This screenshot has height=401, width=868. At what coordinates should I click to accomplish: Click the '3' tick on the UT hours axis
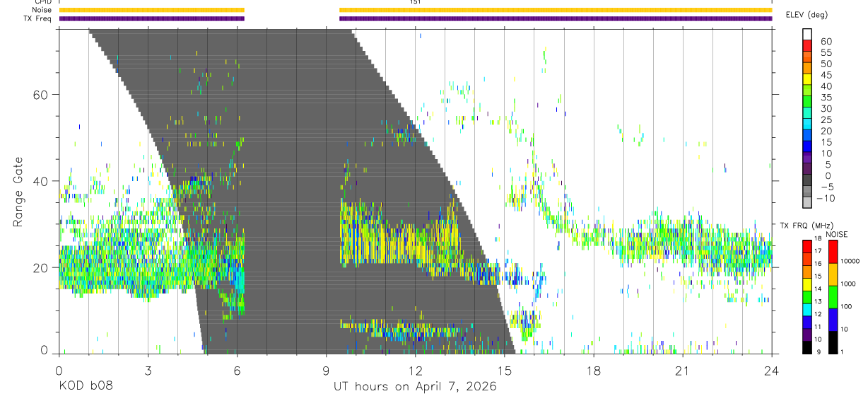tap(148, 370)
